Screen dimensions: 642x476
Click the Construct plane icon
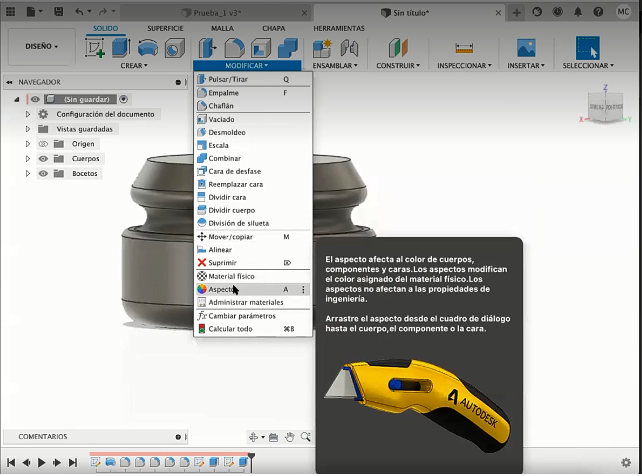(398, 48)
